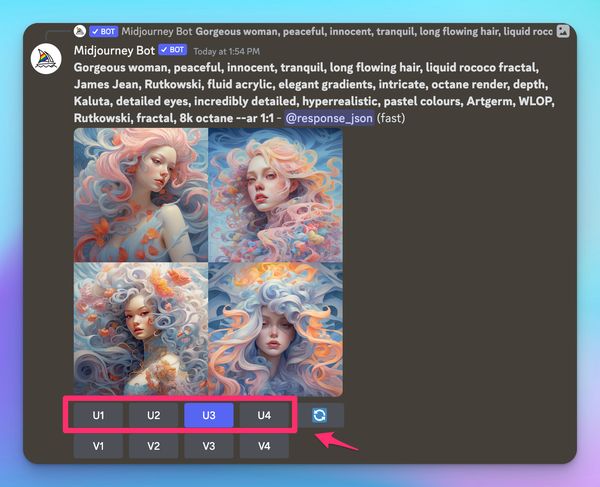Open the top-left pink-haired woman image
This screenshot has width=600, height=487.
point(140,195)
